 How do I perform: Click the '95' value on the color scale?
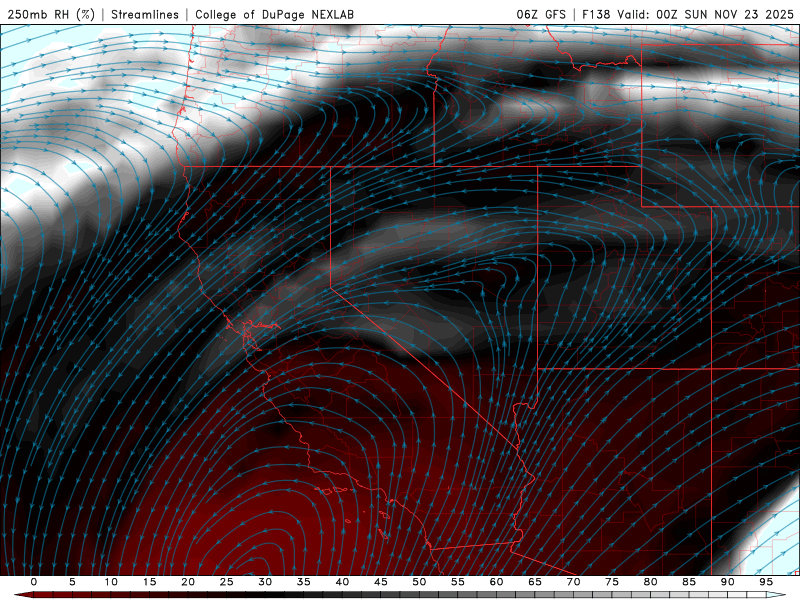click(766, 582)
